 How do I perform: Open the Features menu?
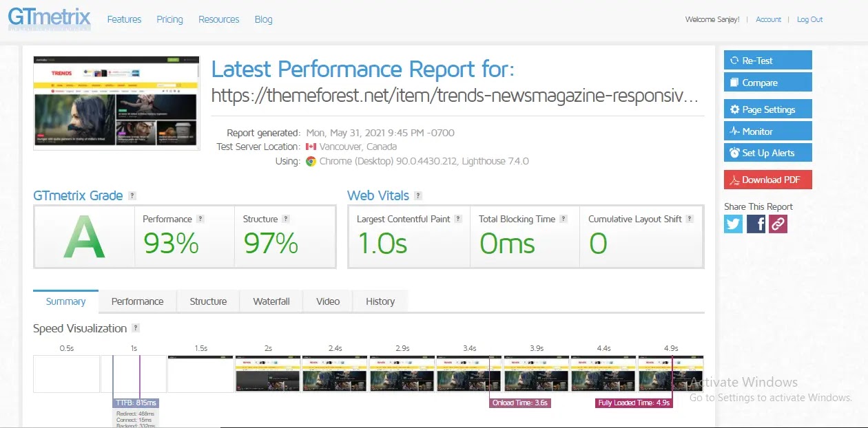coord(124,19)
